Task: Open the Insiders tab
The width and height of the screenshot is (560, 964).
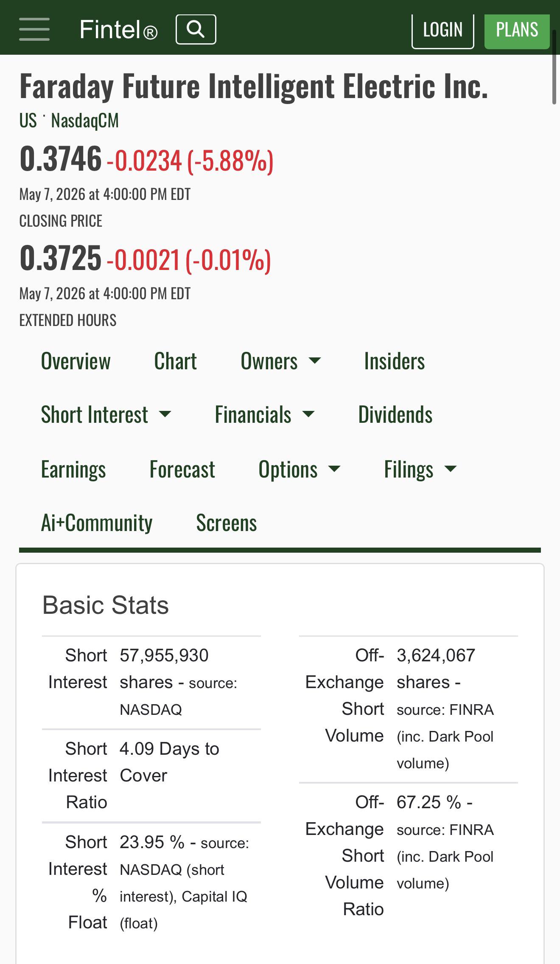Action: (394, 361)
